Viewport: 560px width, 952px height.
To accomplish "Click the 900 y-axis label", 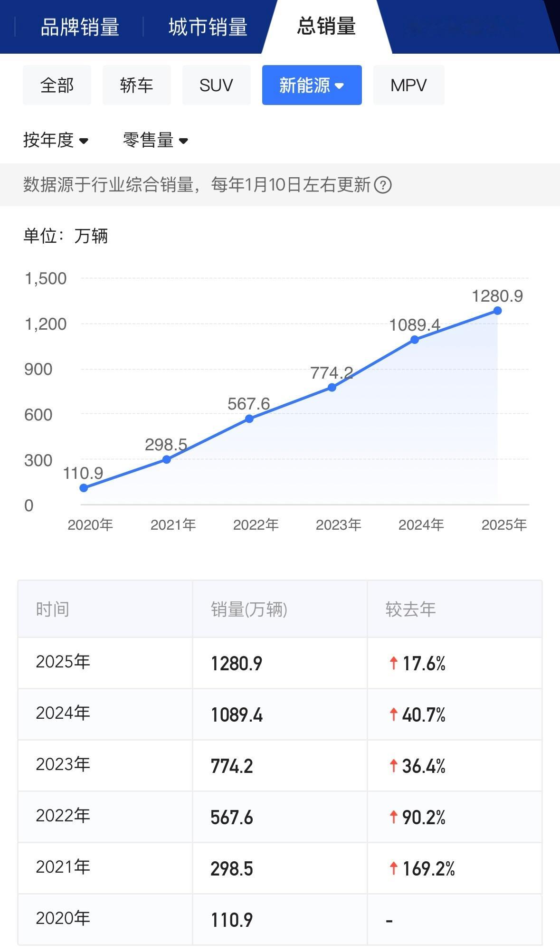I will [38, 369].
